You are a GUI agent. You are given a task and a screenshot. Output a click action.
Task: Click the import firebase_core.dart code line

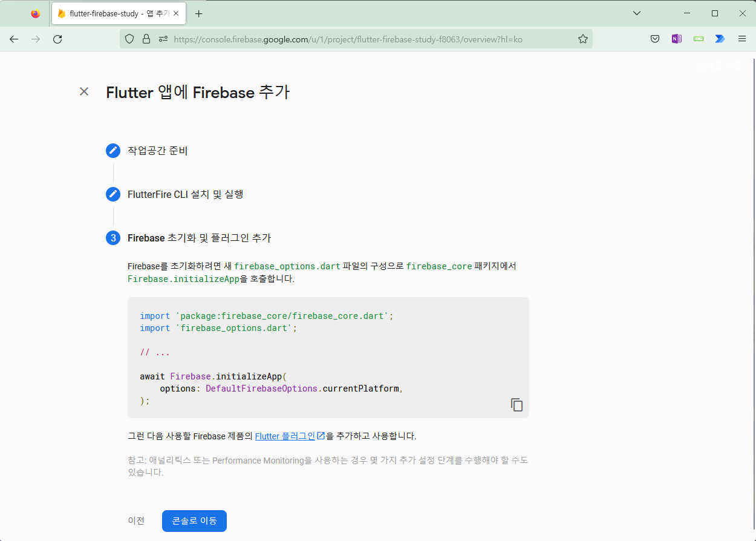point(267,316)
